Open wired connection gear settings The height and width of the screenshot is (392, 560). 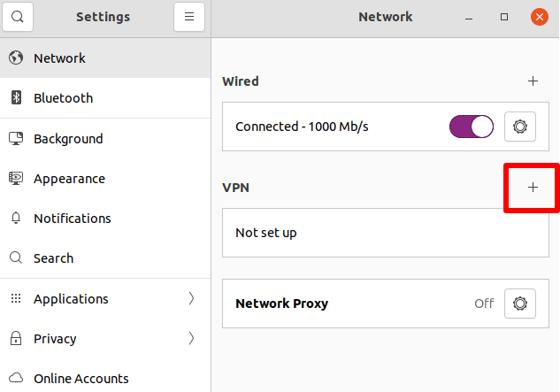(519, 127)
